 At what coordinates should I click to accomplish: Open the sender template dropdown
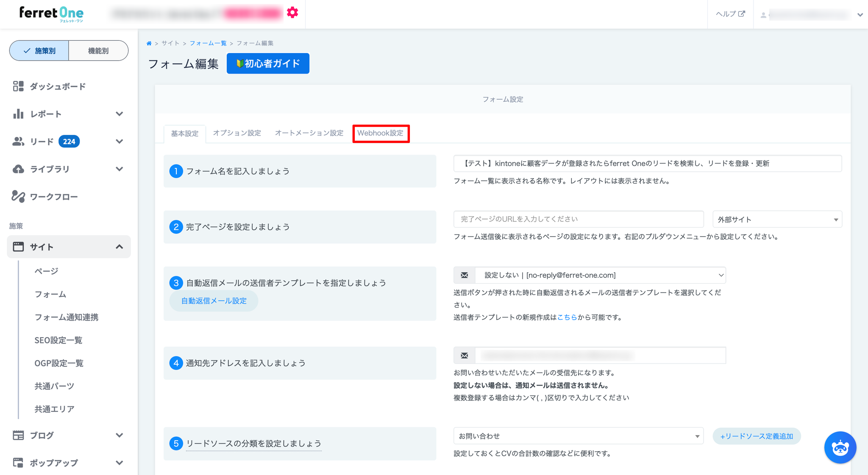(x=600, y=275)
